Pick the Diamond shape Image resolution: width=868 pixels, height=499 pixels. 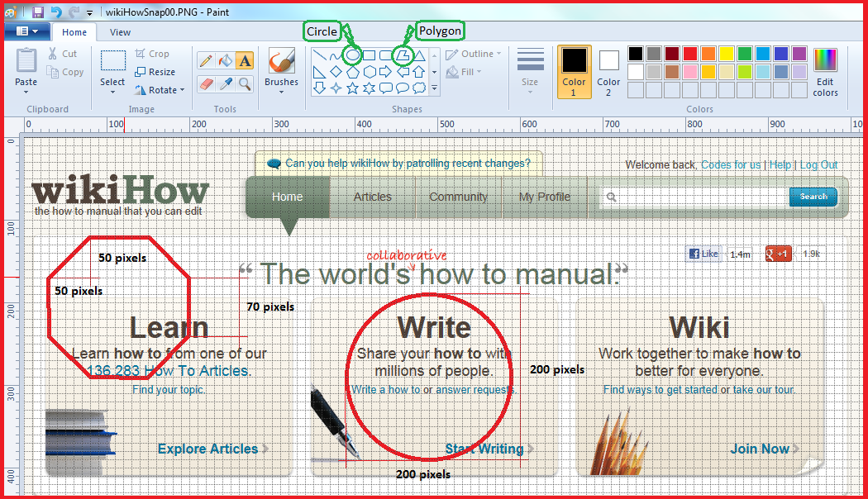pyautogui.click(x=336, y=72)
